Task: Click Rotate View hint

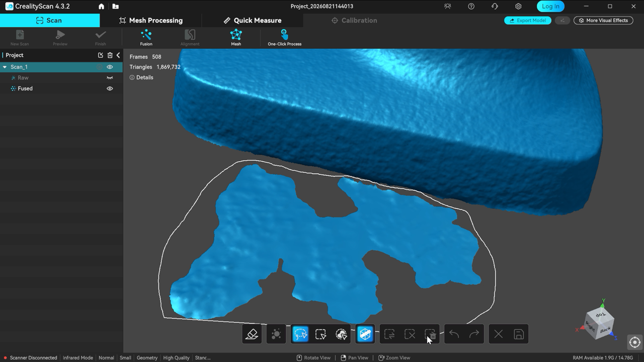Action: pos(313,358)
